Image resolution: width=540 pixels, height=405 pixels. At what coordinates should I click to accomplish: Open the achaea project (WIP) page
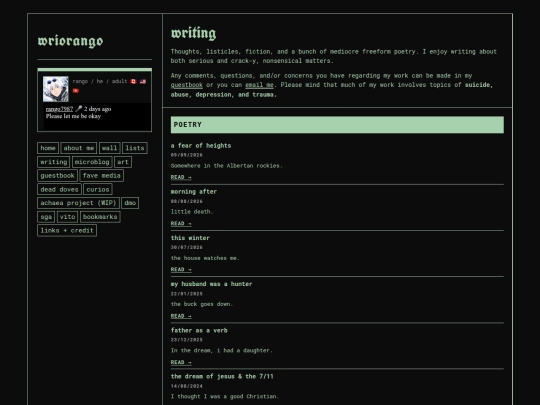(x=79, y=203)
